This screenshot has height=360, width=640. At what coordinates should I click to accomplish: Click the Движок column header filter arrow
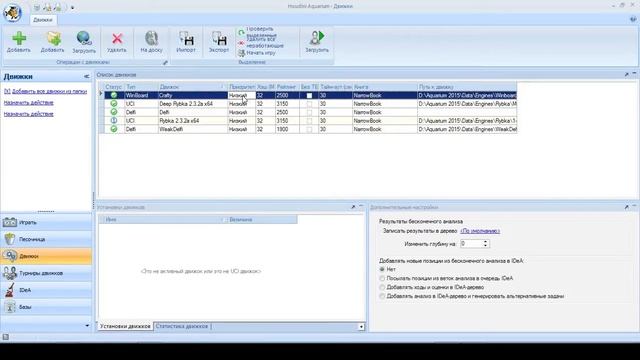(x=223, y=87)
